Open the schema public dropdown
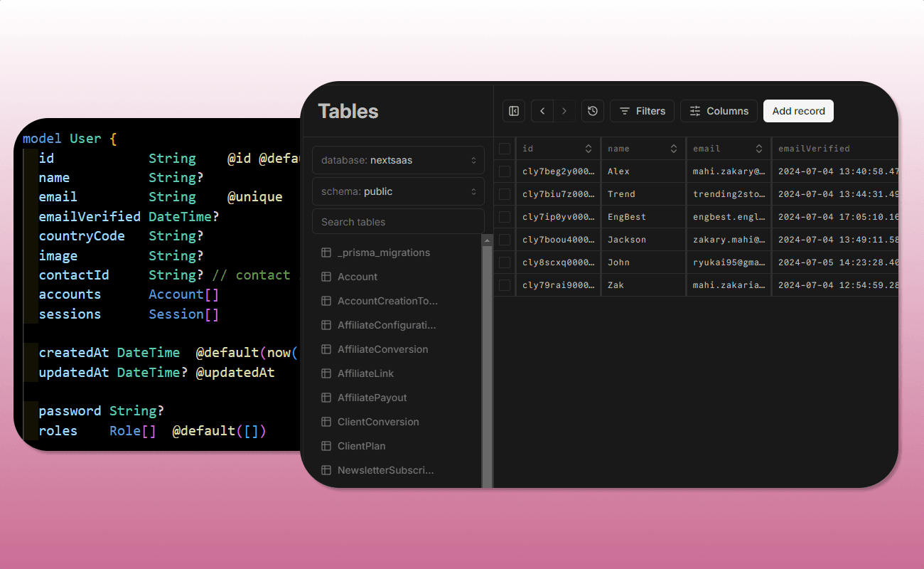 pyautogui.click(x=398, y=191)
